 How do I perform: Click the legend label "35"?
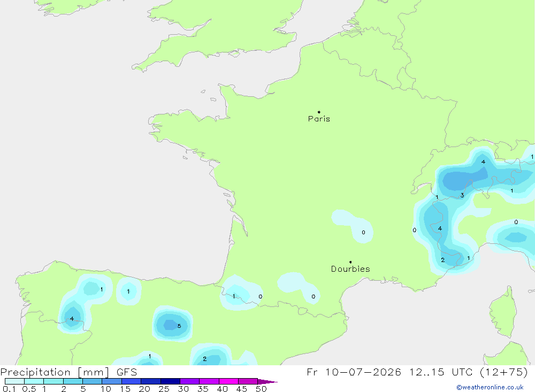point(203,389)
